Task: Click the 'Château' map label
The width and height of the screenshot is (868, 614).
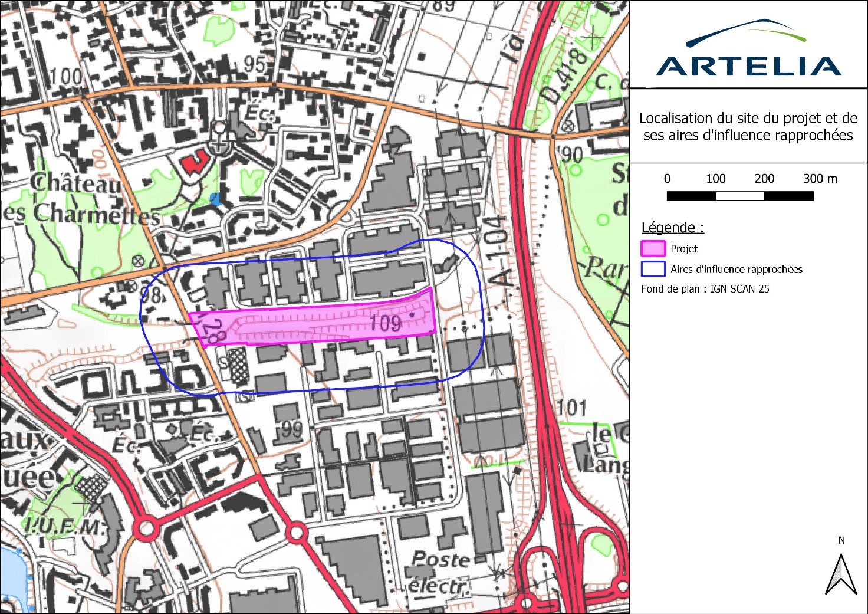Action: tap(75, 183)
